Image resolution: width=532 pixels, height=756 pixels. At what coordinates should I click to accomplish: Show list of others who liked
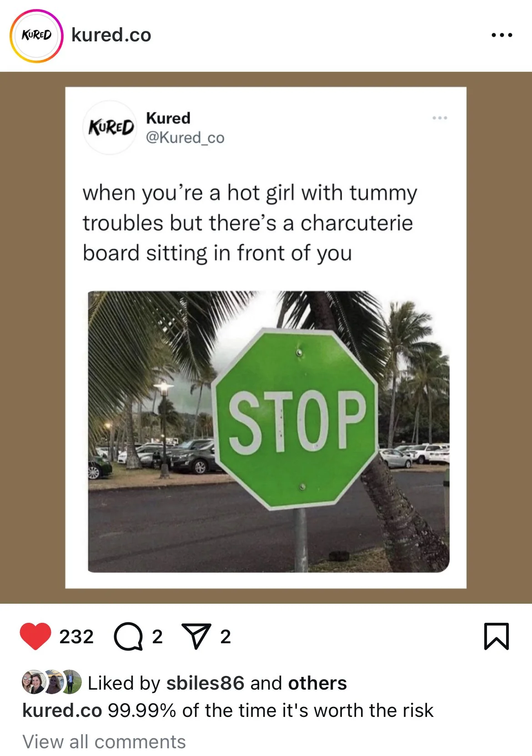click(317, 683)
